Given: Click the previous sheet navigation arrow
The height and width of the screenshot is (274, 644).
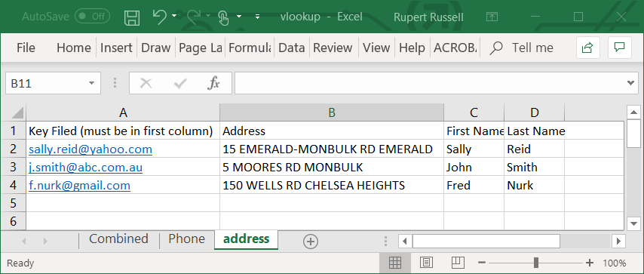Looking at the screenshot, I should (24, 241).
